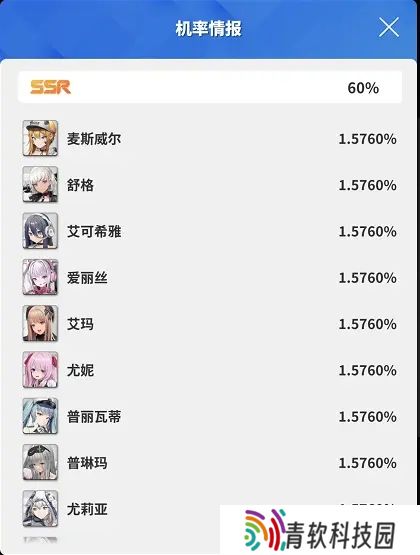This screenshot has height=555, width=420.
Task: Select the SSR rarity header row
Action: click(210, 87)
